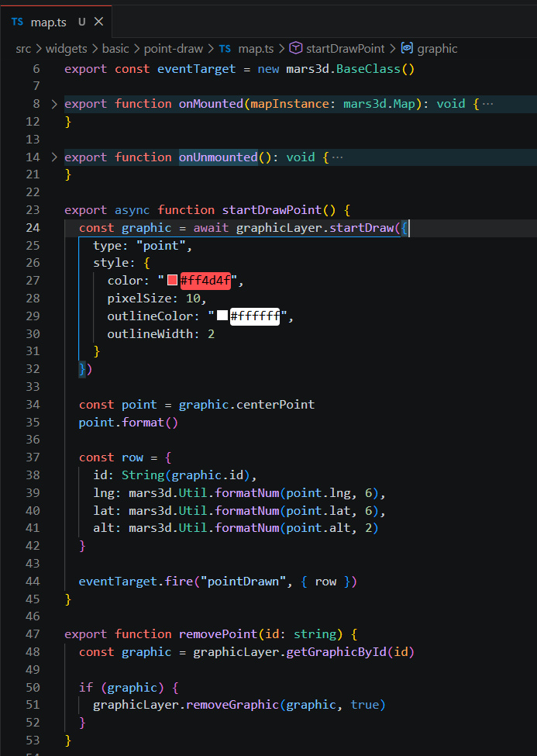Viewport: 537px width, 756px height.
Task: Click the await keyword on line 24
Action: point(211,227)
